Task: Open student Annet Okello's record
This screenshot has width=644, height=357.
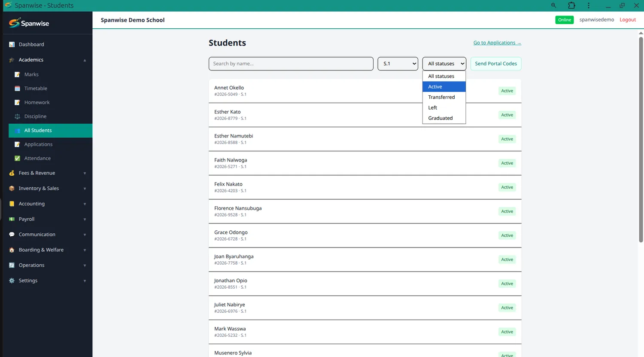Action: tap(365, 91)
